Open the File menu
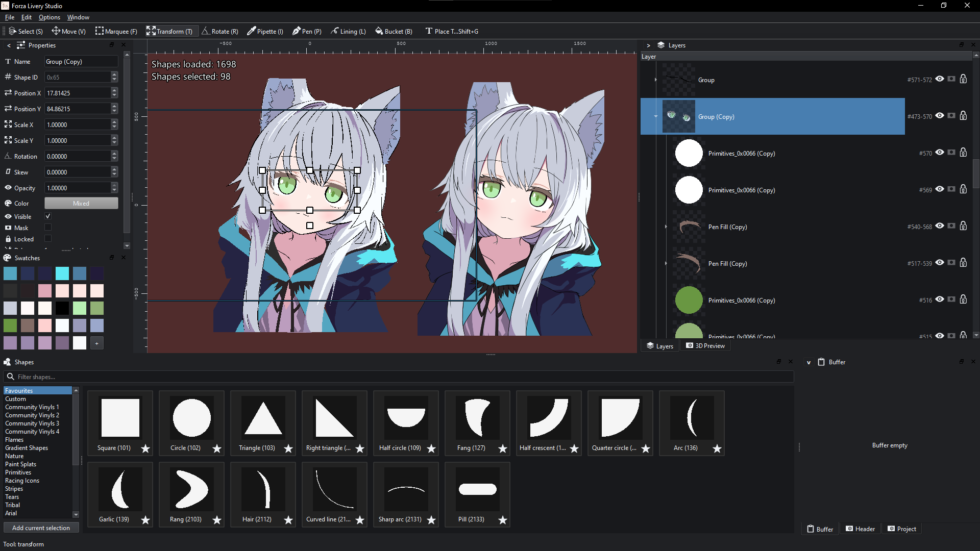980x551 pixels. tap(10, 17)
